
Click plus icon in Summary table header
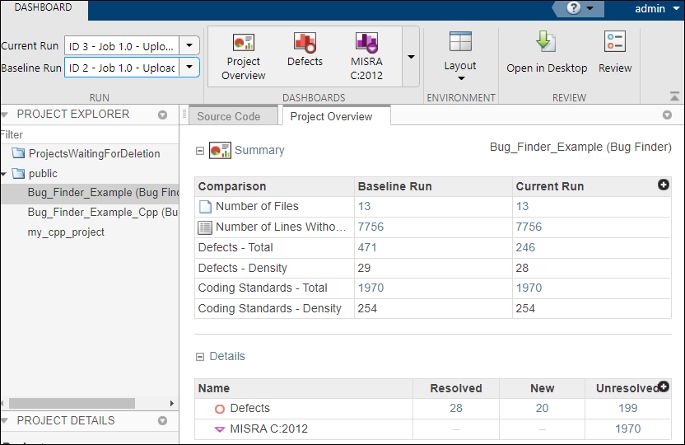point(662,185)
